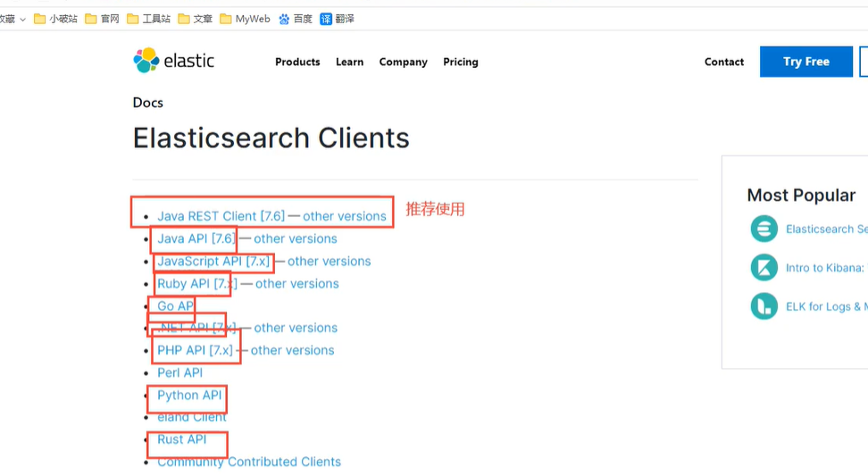Open the Java API [7.6] link

[196, 238]
